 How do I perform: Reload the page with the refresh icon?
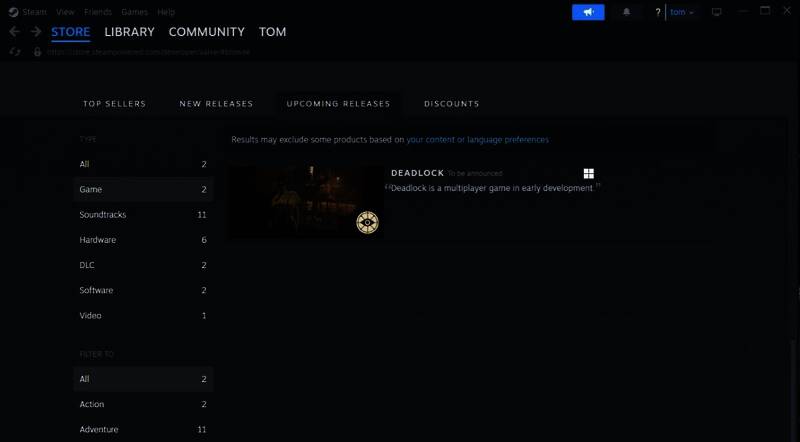[15, 52]
